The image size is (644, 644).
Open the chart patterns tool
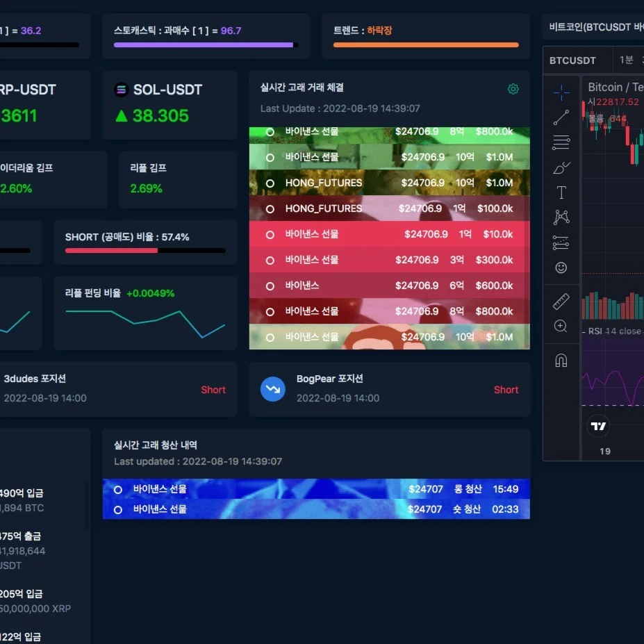[x=561, y=217]
